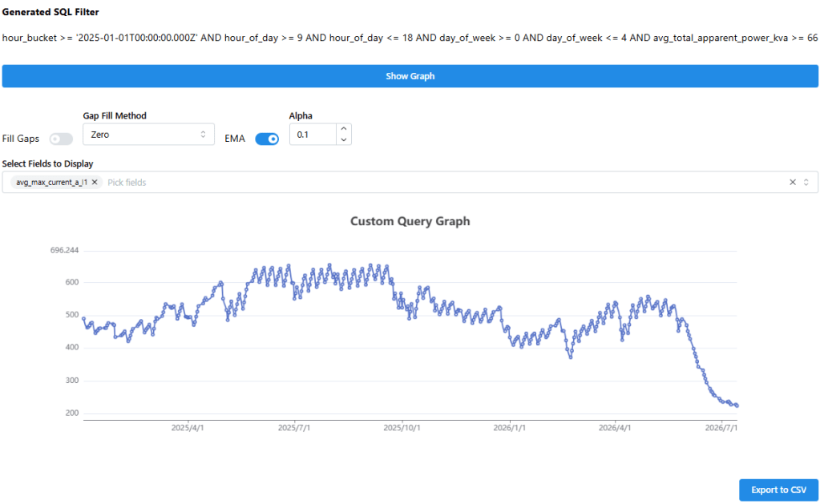Click the last data point on graph
This screenshot has width=820, height=504.
tap(737, 405)
